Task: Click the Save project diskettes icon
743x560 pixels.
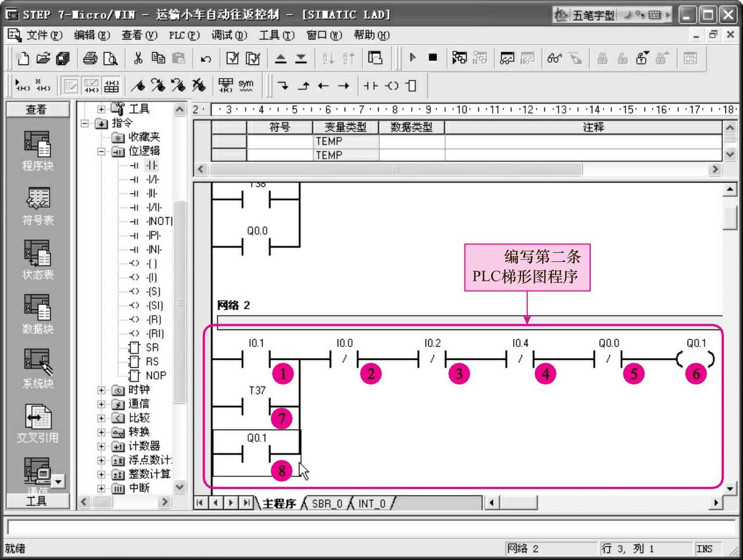Action: (63, 58)
